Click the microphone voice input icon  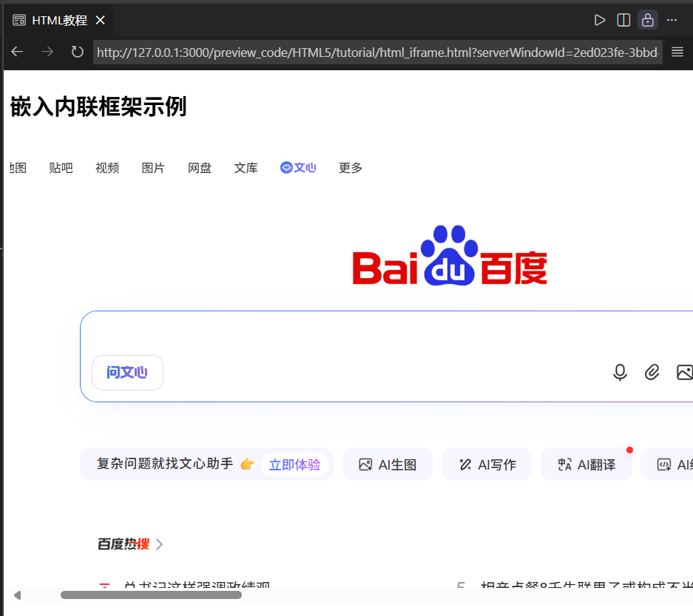(x=620, y=373)
